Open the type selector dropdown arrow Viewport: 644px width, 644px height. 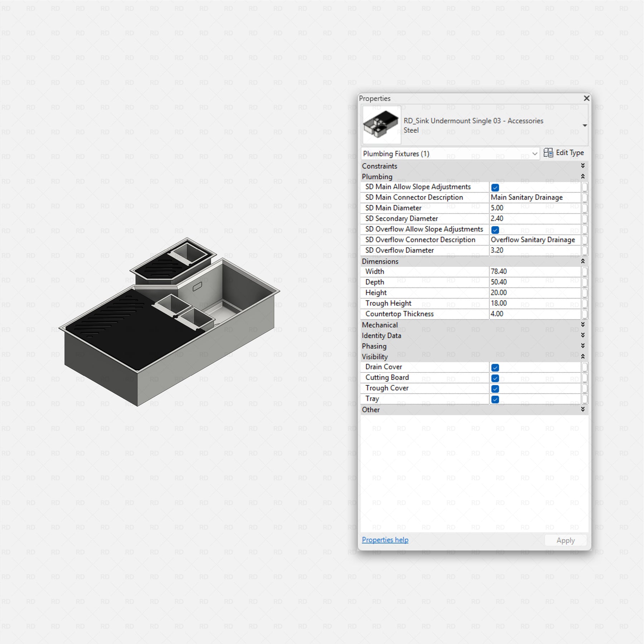585,126
